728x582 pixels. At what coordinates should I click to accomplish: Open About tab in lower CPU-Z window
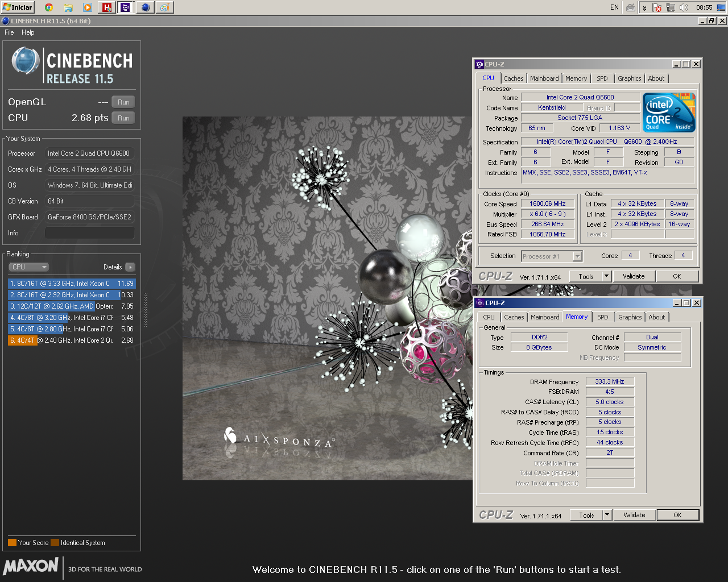(657, 317)
